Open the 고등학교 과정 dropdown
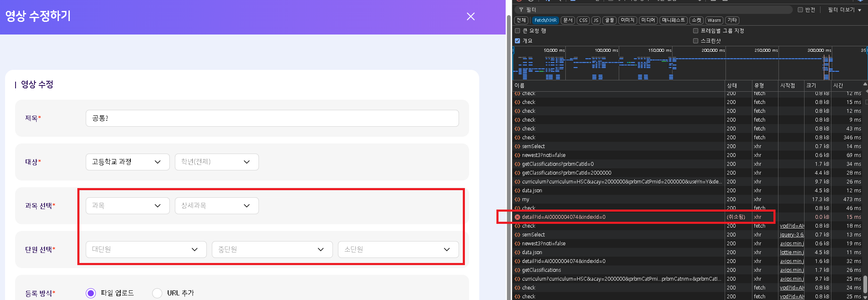This screenshot has height=300, width=868. (x=127, y=162)
